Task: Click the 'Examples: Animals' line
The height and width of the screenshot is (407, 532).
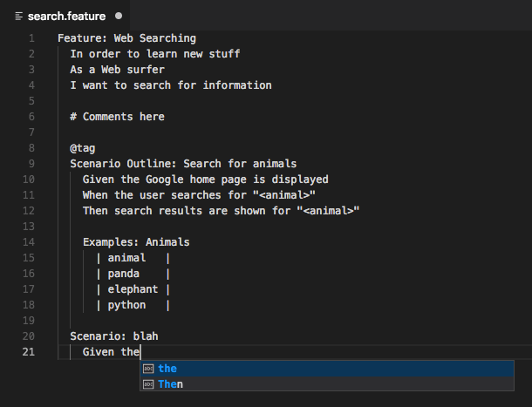Action: click(x=136, y=242)
